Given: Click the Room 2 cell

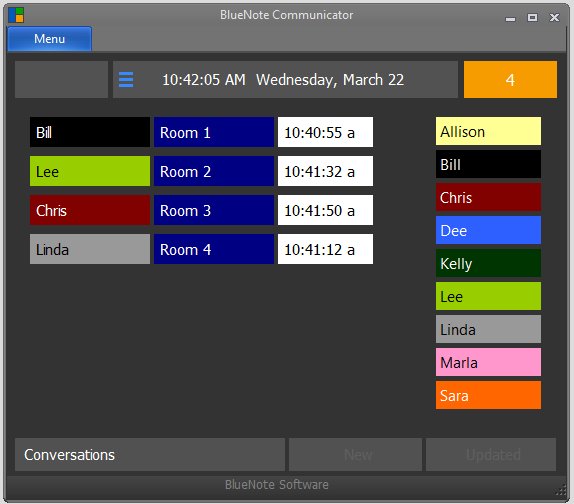Looking at the screenshot, I should coord(214,171).
